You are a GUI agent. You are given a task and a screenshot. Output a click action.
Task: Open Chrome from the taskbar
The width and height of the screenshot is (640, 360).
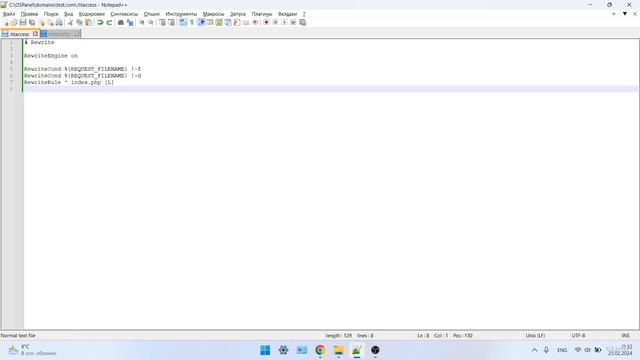[x=320, y=350]
